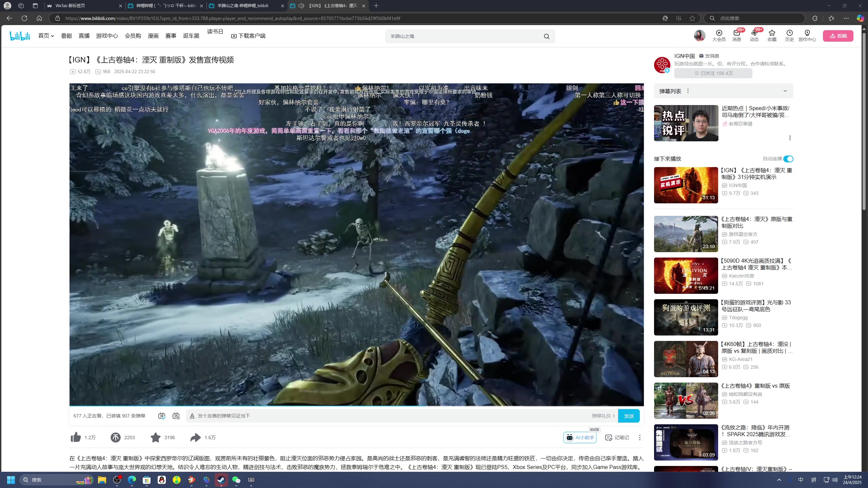
Task: Open the 31分钟实机演示 video thumbnail
Action: pos(686,185)
